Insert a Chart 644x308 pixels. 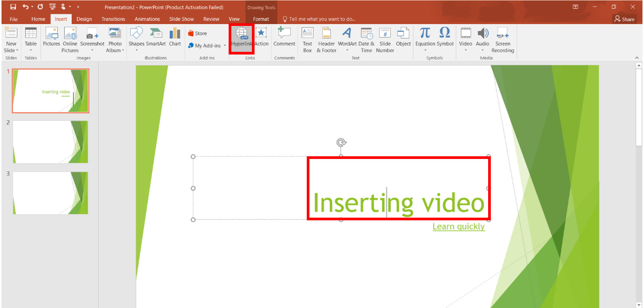click(x=175, y=37)
